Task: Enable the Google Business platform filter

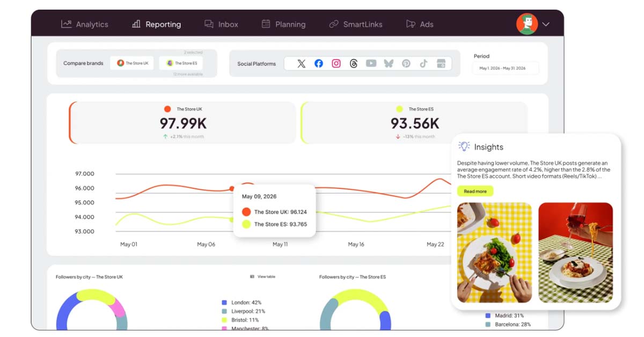Action: pos(441,63)
